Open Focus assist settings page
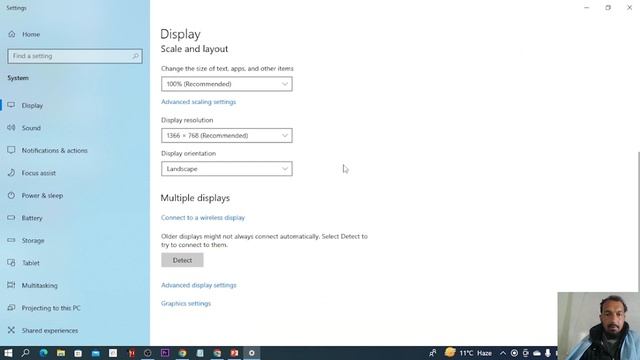 75,173
